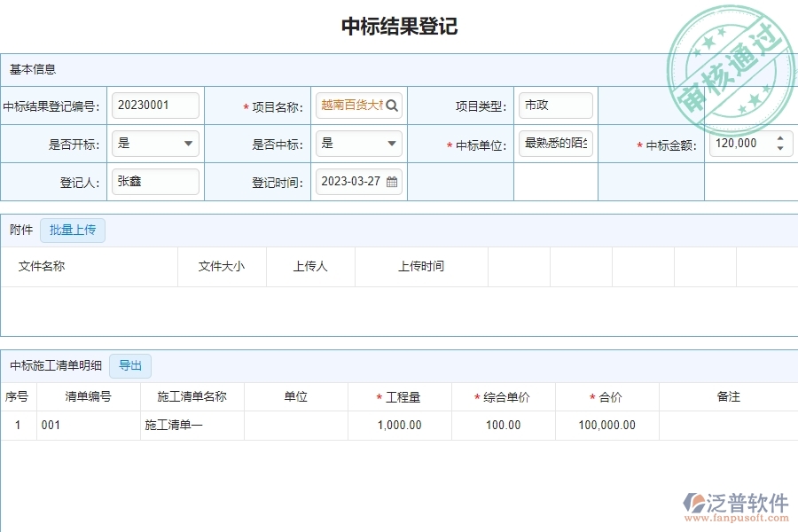Click the 中标单位 required field
This screenshot has height=532, width=798.
557,143
